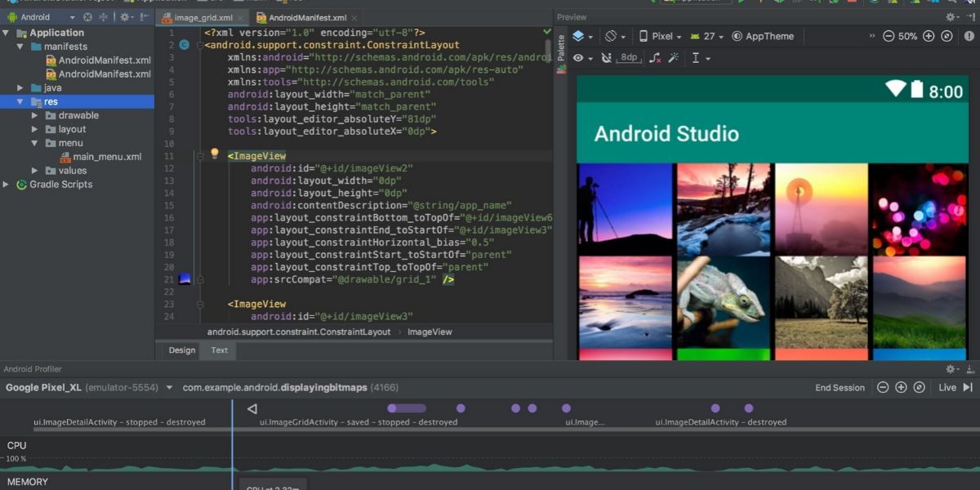The image size is (980, 490).
Task: Toggle autoconnect magnet icon
Action: tap(605, 58)
